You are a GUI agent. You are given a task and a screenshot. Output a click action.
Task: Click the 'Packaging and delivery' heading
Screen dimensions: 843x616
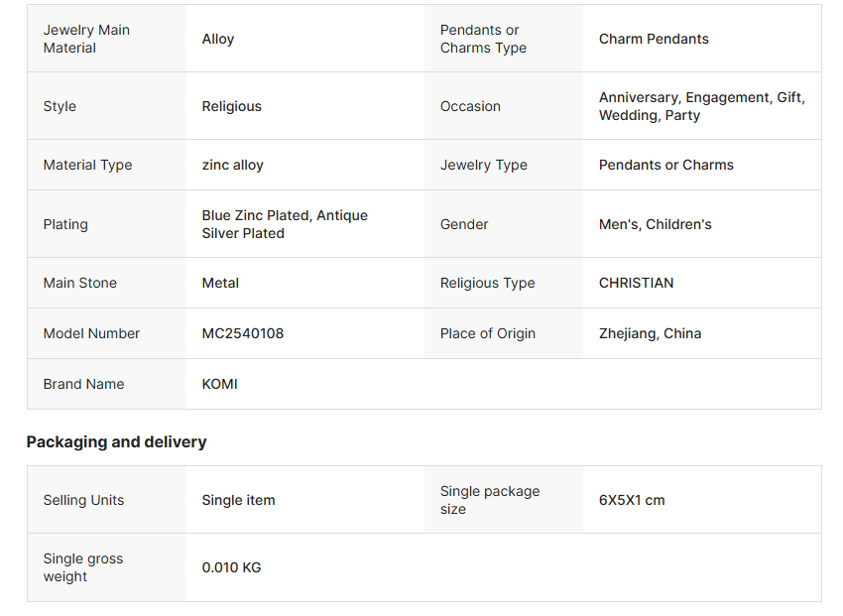tap(116, 441)
